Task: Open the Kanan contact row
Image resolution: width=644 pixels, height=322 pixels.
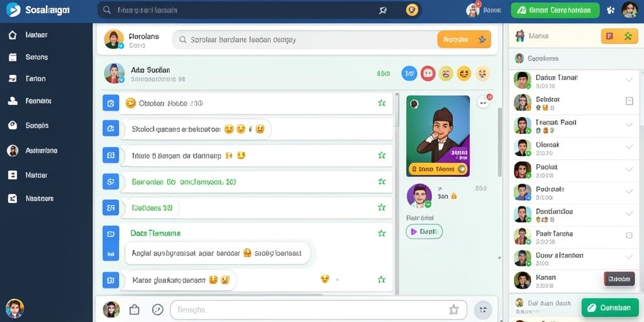Action: (x=575, y=280)
